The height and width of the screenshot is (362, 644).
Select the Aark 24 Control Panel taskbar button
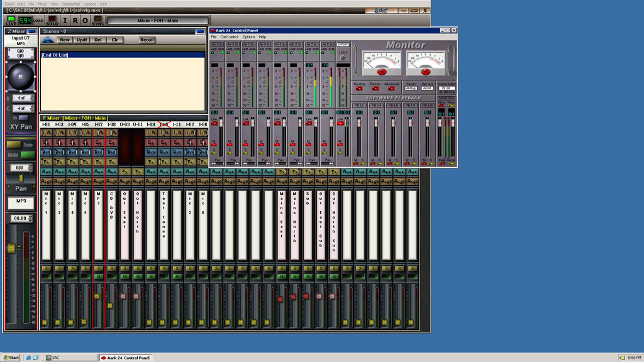click(126, 357)
